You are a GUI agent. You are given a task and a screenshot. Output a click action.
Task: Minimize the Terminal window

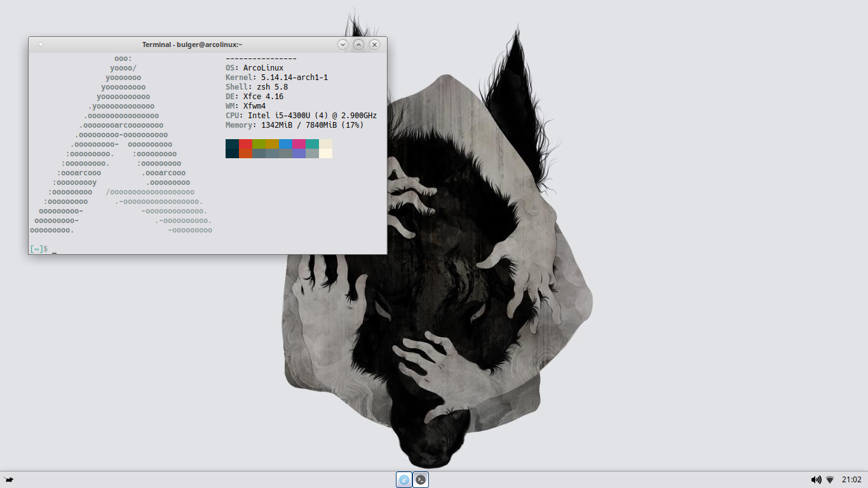tap(343, 44)
